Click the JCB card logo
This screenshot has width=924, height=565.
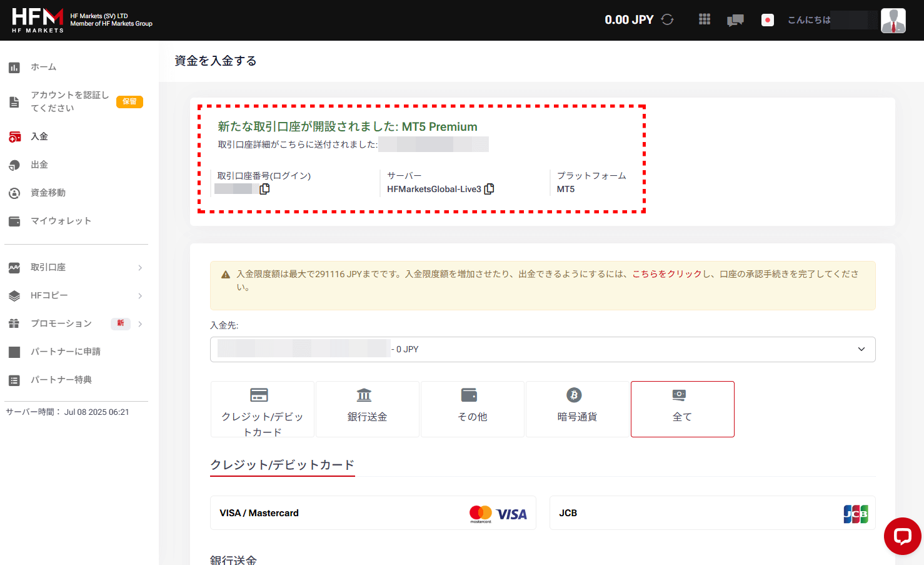(x=856, y=514)
